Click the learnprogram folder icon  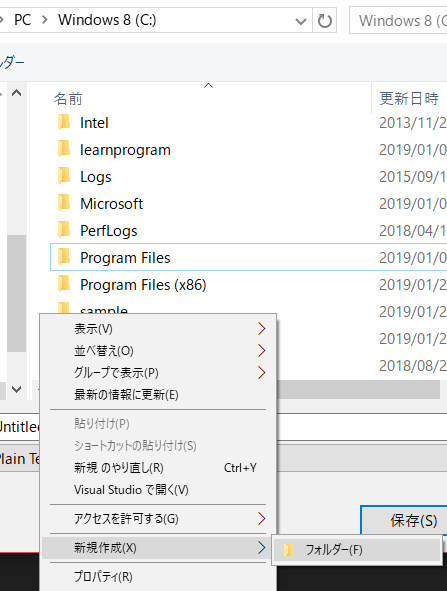[x=64, y=150]
